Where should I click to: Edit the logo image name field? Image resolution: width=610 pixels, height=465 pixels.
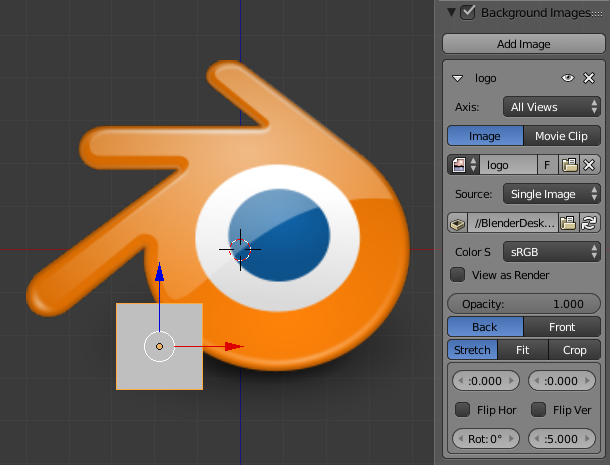(x=508, y=165)
